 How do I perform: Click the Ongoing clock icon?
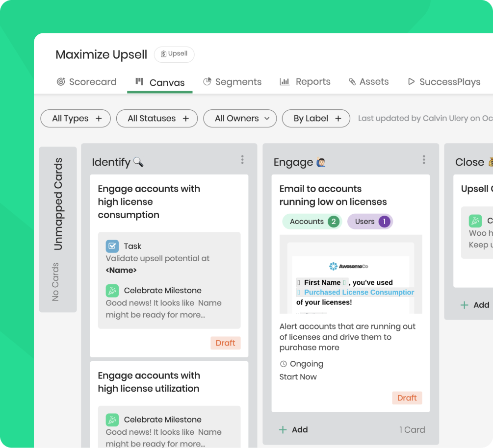click(x=283, y=364)
